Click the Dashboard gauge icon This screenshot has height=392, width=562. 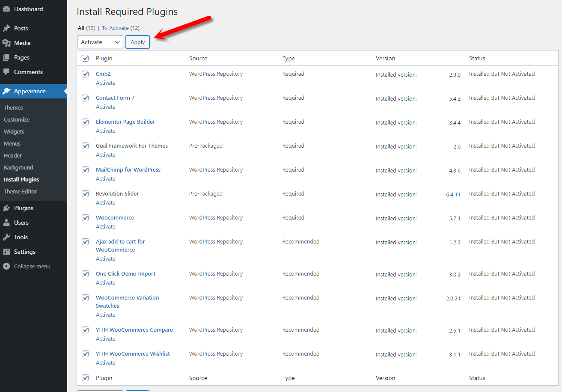coord(6,9)
